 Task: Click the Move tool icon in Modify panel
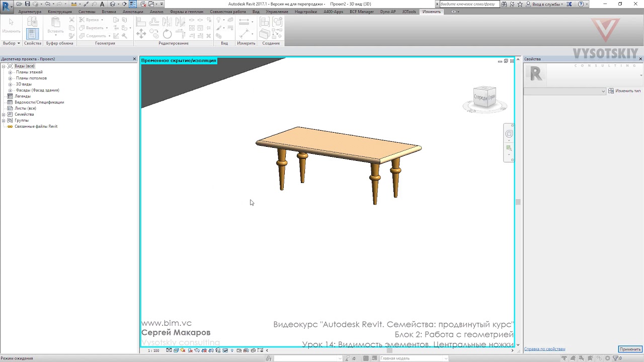tap(141, 34)
